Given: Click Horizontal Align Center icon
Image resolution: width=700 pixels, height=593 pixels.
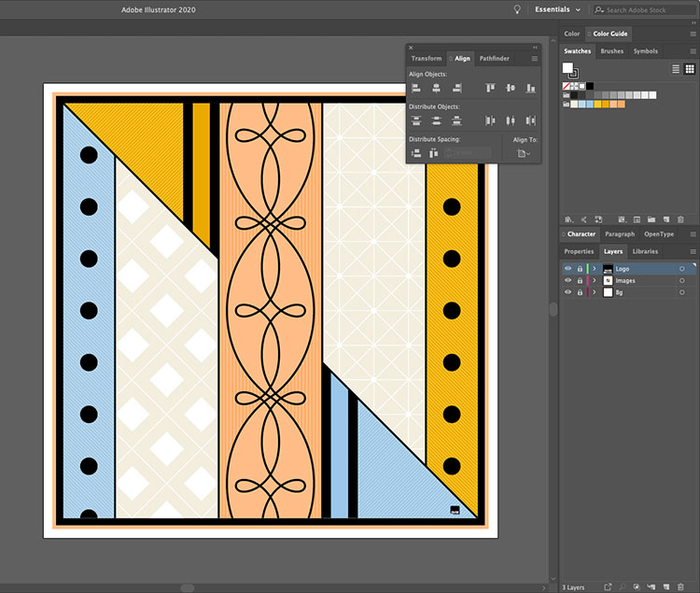Looking at the screenshot, I should [436, 88].
